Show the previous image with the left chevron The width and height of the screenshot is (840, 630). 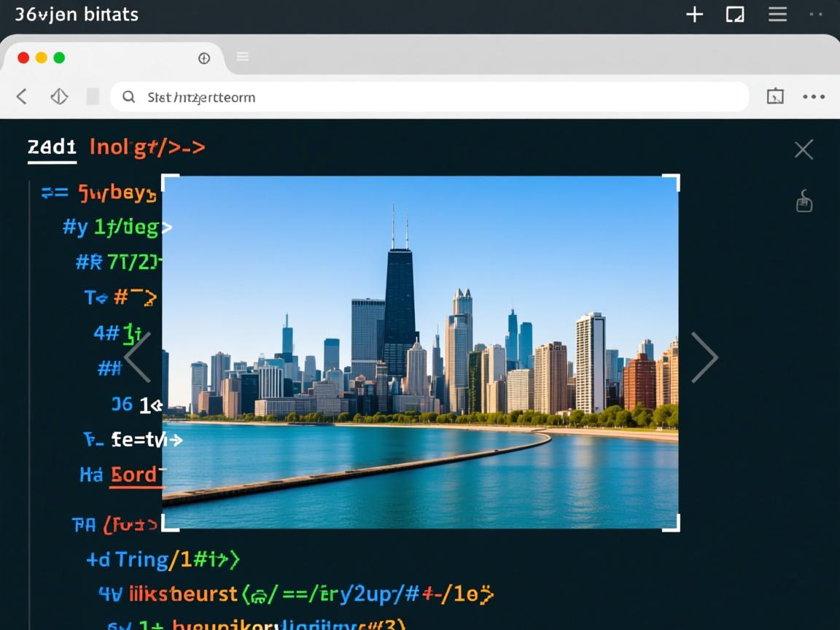[139, 357]
